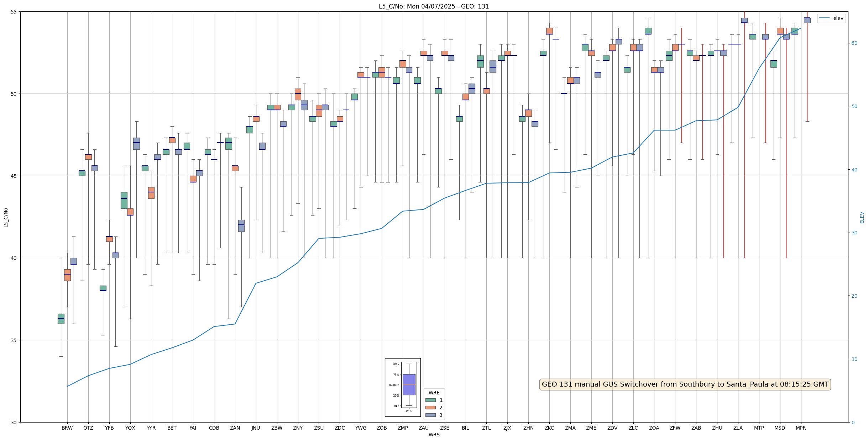Click the orange WRE 2 legend swatch
The image size is (868, 441).
click(430, 408)
